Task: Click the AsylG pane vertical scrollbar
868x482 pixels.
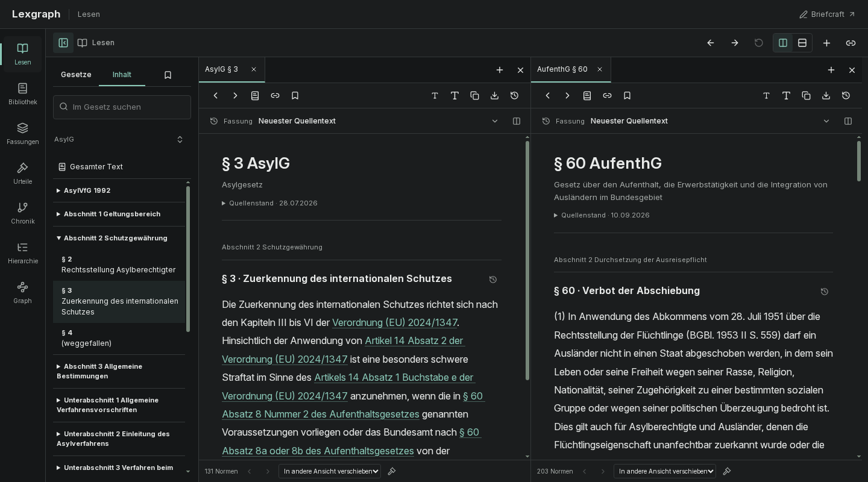Action: (528, 260)
